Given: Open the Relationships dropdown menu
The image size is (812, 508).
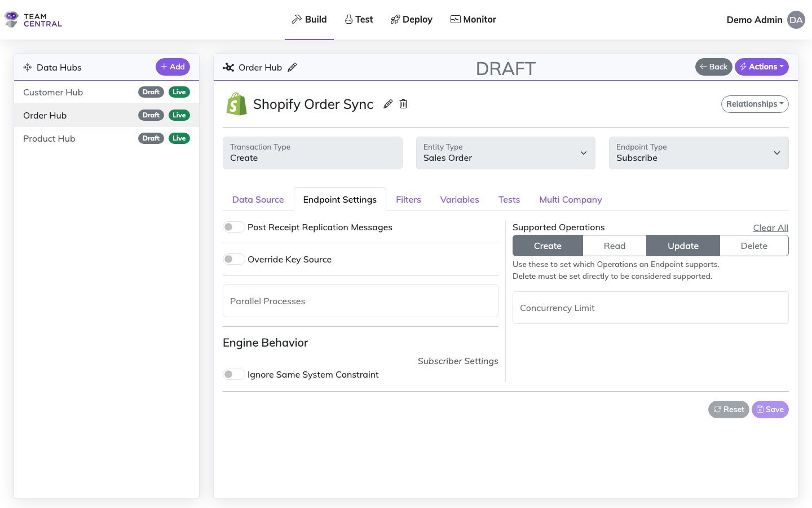Looking at the screenshot, I should (754, 104).
